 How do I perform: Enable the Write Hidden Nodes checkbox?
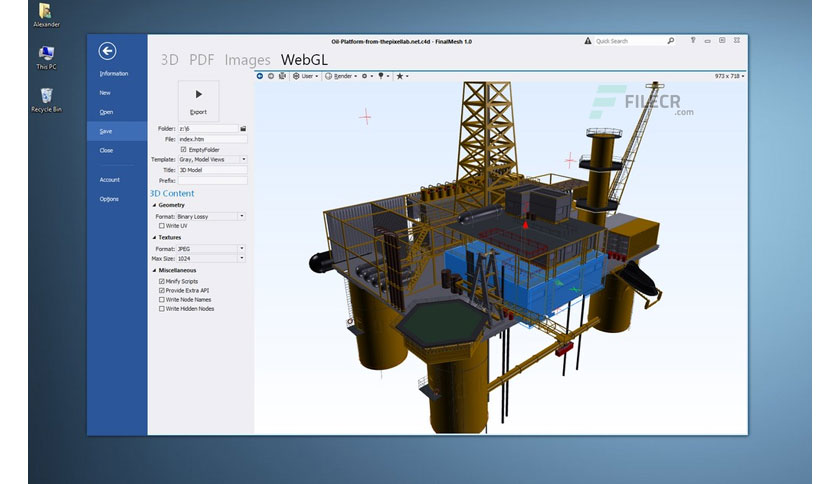tap(162, 309)
